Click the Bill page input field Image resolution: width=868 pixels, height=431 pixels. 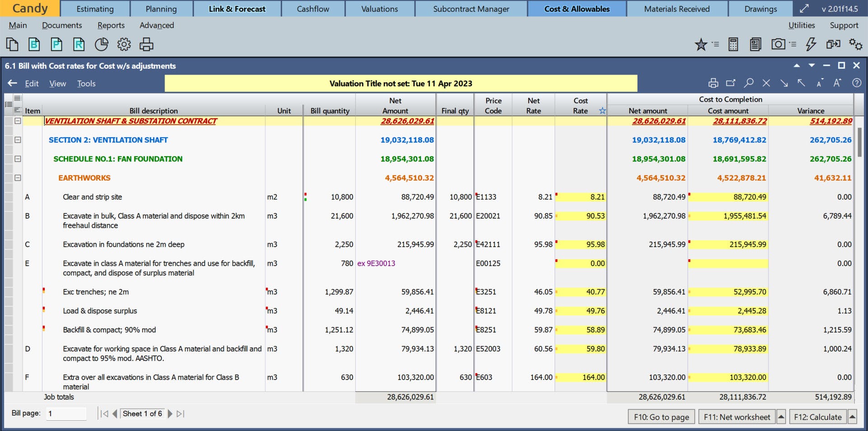click(66, 413)
